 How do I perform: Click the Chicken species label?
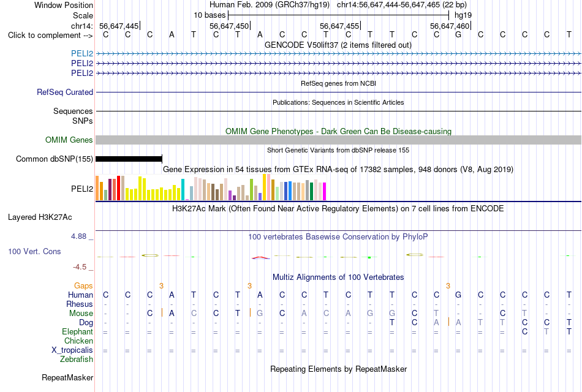[x=78, y=341]
